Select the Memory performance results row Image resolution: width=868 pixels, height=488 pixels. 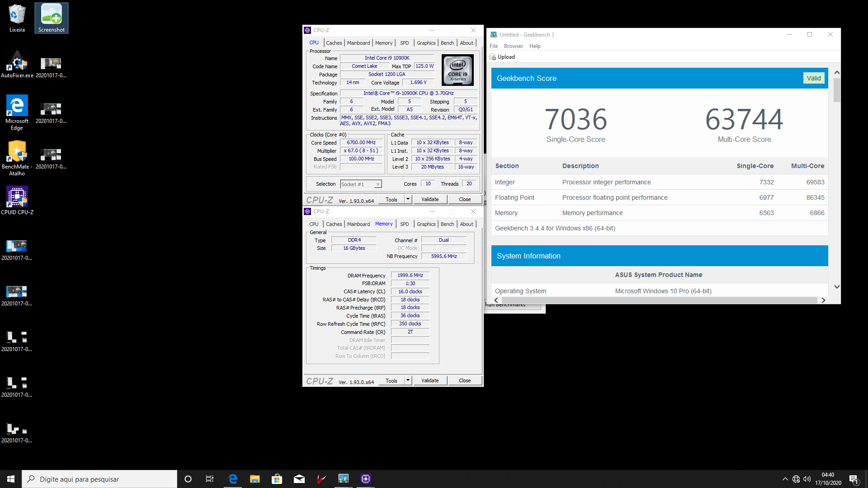click(x=660, y=213)
